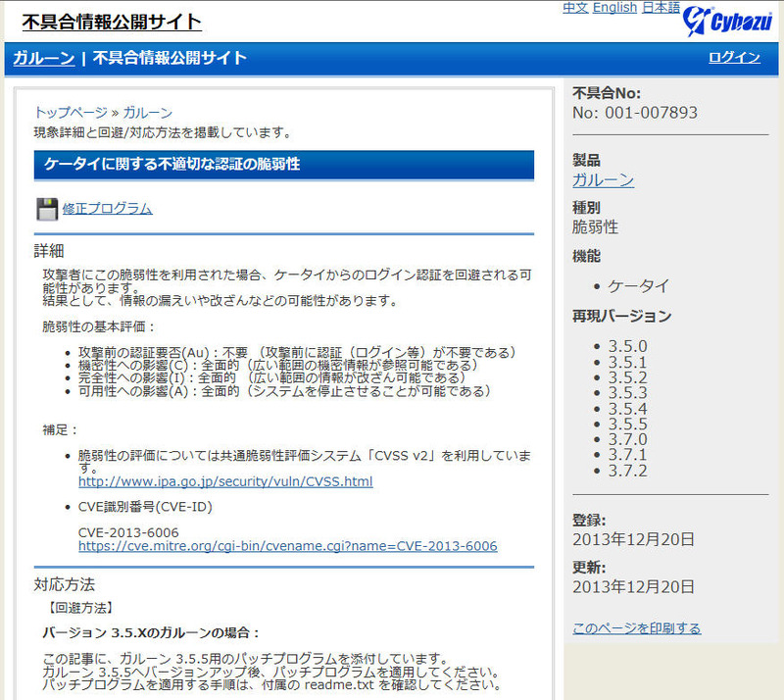
Task: Open the IPA CVSS.html reference link
Action: [225, 481]
